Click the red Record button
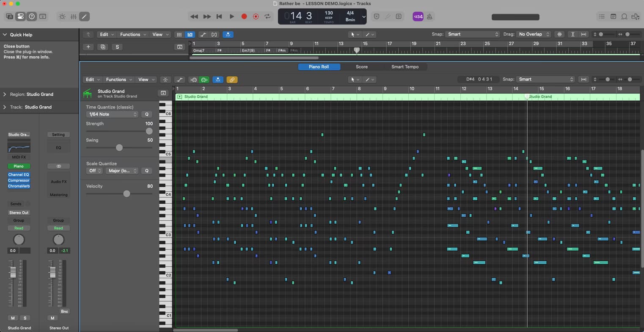Image resolution: width=644 pixels, height=332 pixels. (244, 17)
